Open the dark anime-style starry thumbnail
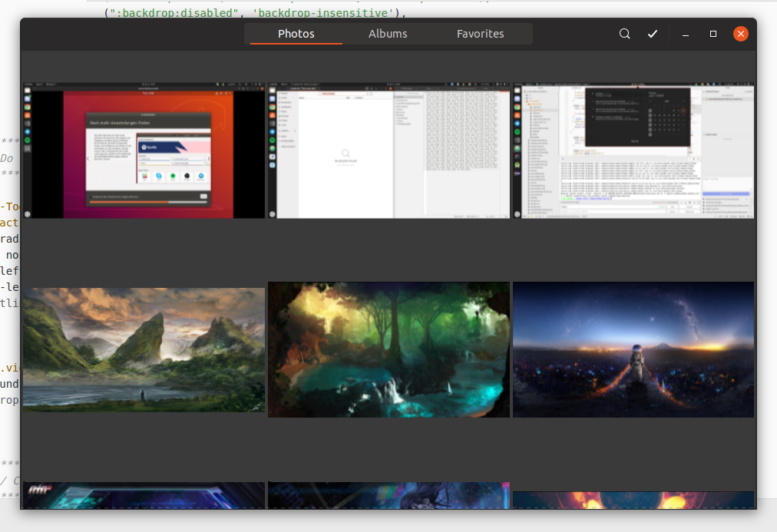 click(x=389, y=495)
